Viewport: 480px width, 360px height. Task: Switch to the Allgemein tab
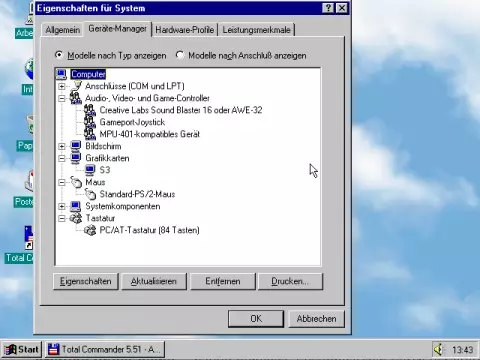pyautogui.click(x=62, y=30)
